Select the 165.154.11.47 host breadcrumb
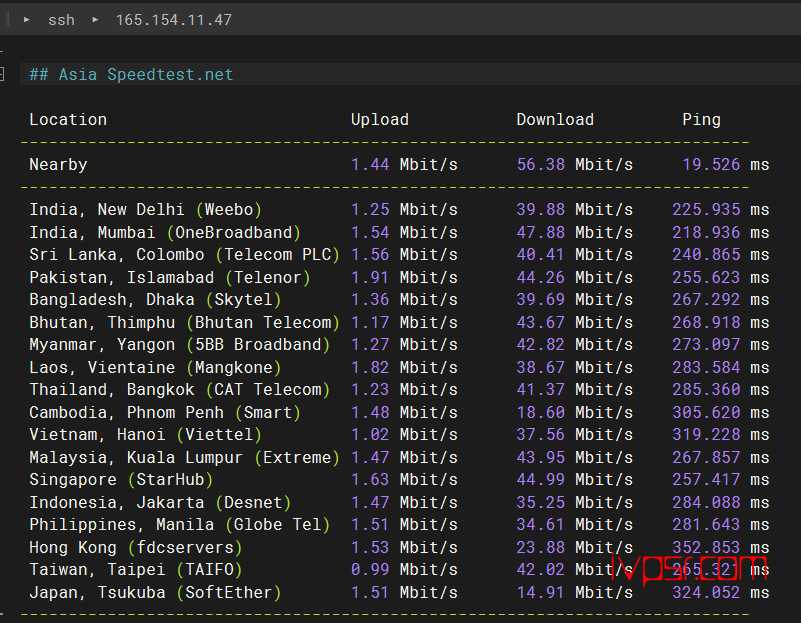The width and height of the screenshot is (801, 623). pyautogui.click(x=174, y=20)
